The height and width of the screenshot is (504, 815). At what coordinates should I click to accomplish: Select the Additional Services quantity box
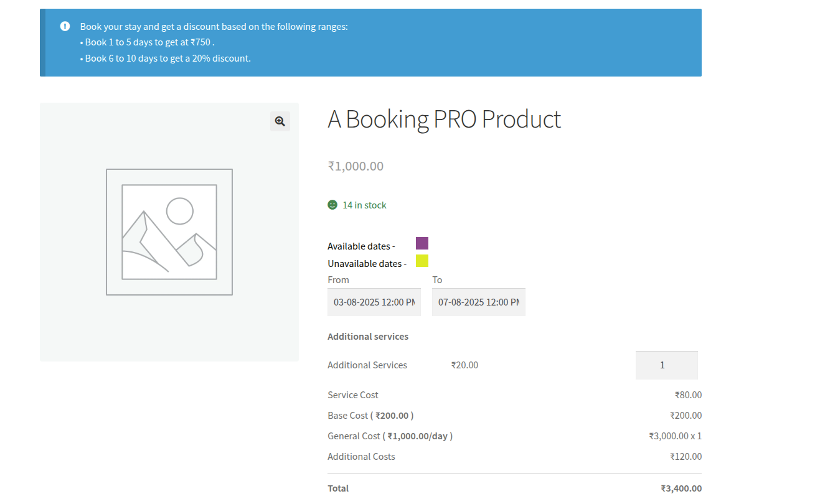[x=666, y=365]
